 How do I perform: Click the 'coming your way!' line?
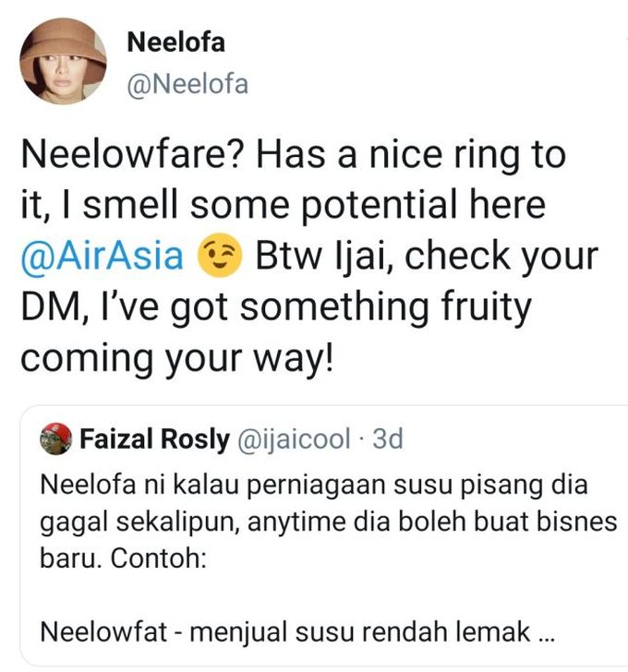tap(175, 358)
